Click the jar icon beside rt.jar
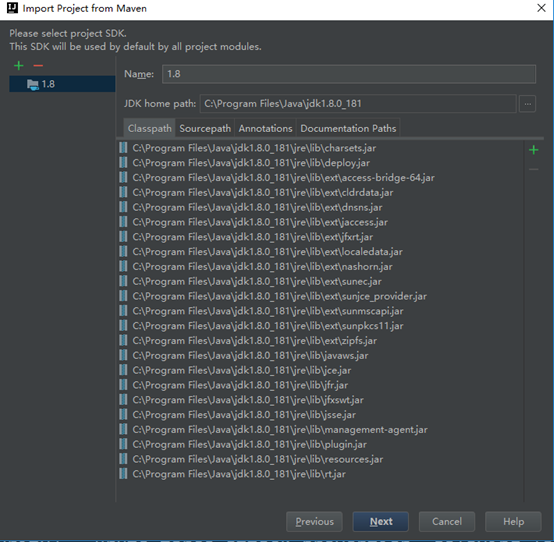 click(123, 473)
